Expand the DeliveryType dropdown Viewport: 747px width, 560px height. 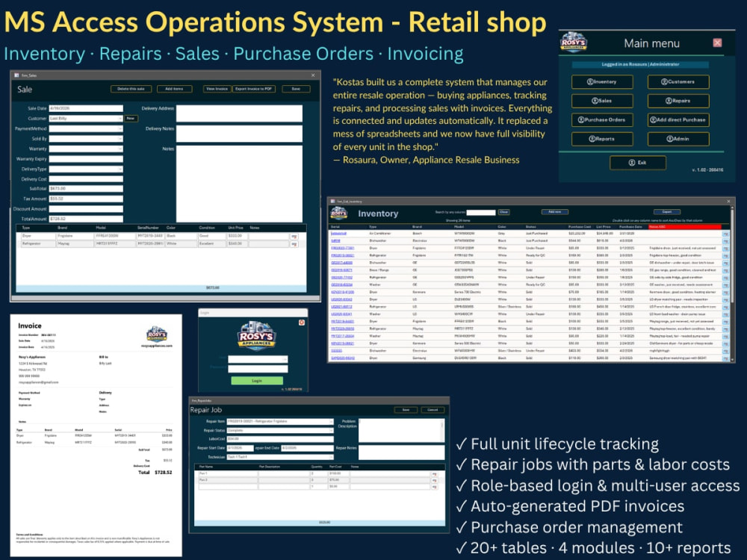coord(120,169)
